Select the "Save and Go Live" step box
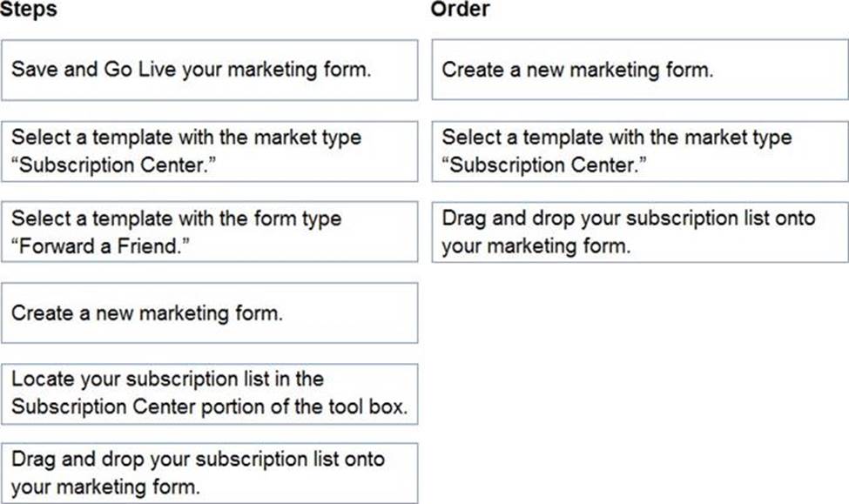 pyautogui.click(x=209, y=70)
